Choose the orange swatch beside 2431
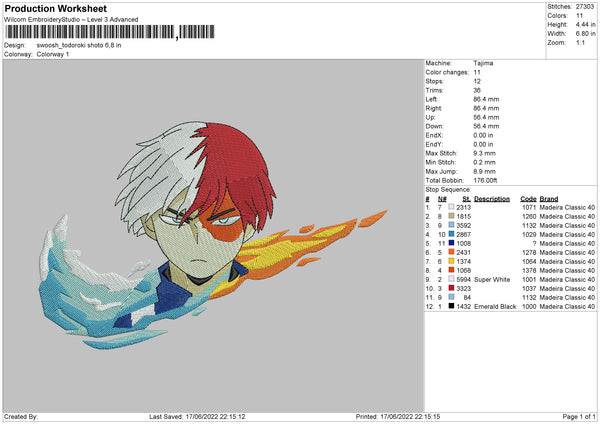 [x=451, y=252]
